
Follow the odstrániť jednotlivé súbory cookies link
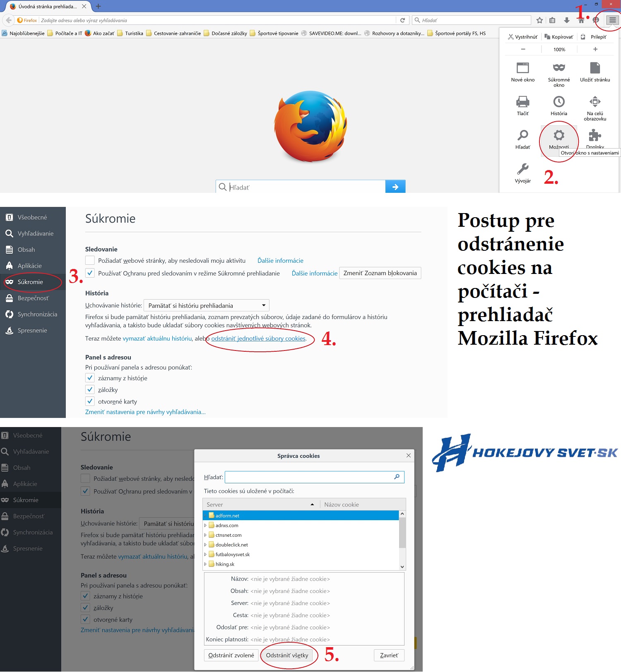coord(258,338)
